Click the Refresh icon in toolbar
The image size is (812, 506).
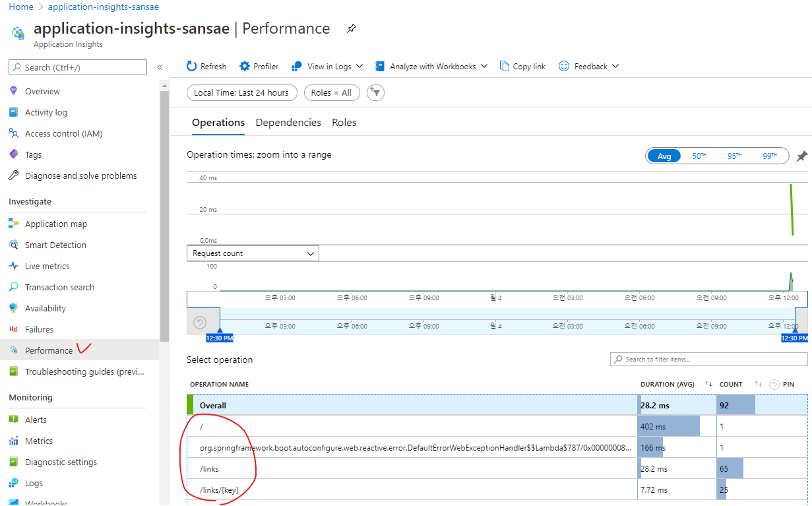tap(192, 66)
